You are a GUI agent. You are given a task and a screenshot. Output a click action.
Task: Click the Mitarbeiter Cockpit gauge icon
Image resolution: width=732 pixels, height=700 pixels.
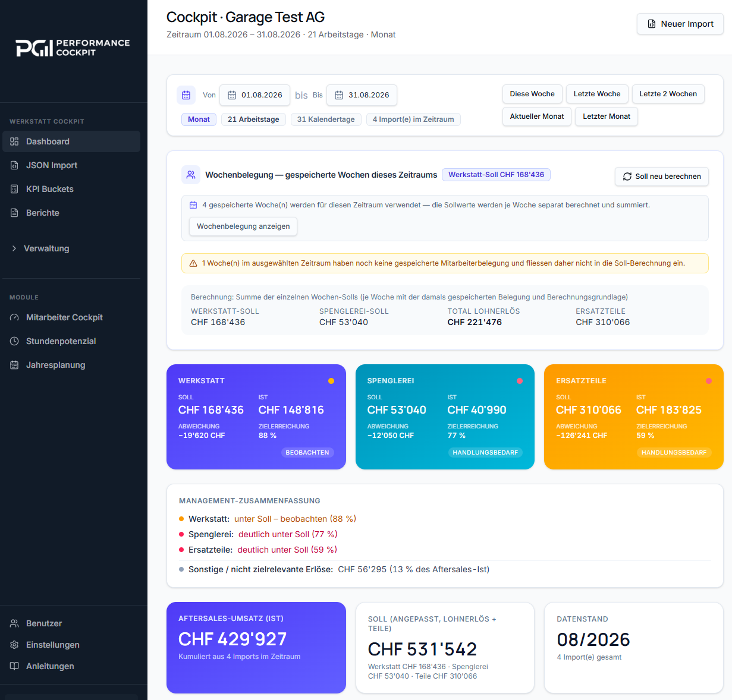pos(14,317)
